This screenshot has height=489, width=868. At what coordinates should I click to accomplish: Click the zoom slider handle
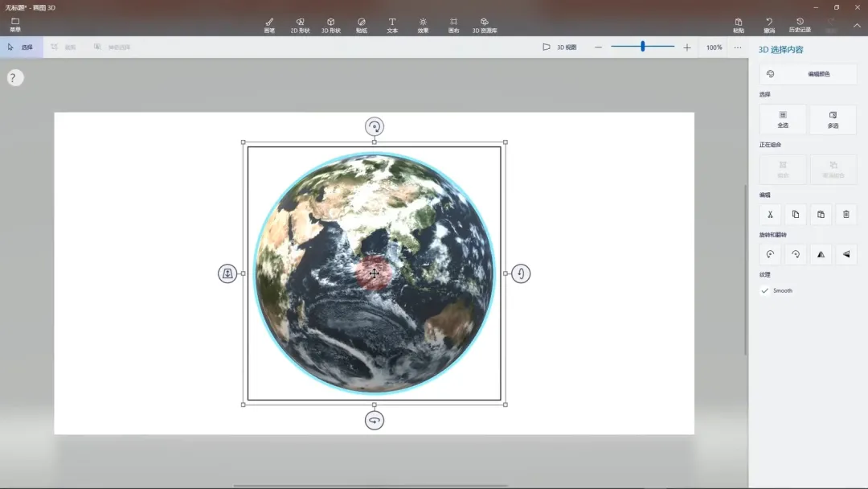642,47
